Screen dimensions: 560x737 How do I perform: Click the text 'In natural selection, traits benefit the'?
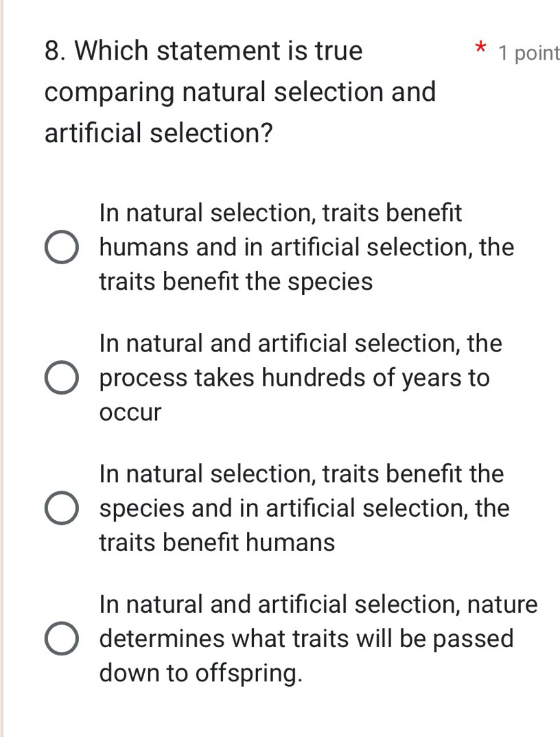coord(301,473)
